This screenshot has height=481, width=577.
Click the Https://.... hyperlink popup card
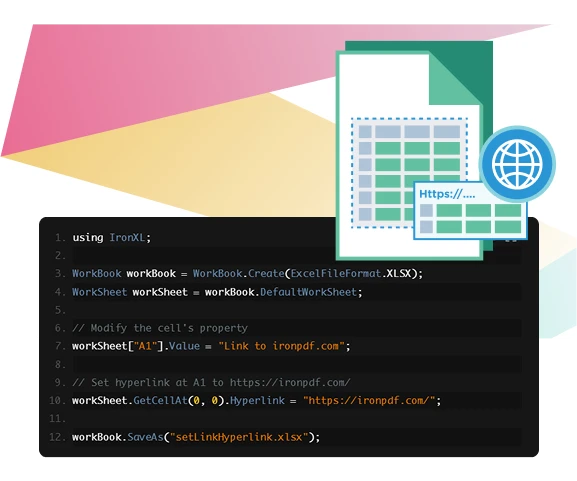471,211
